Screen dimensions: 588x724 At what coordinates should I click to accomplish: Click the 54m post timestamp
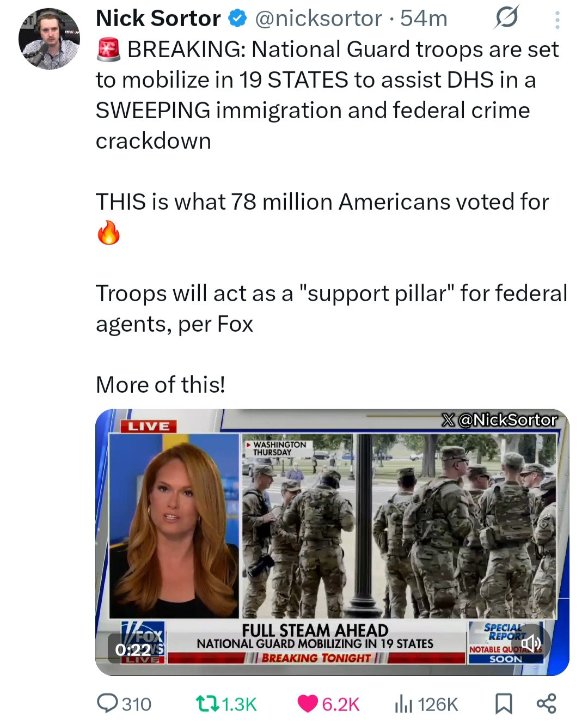tap(424, 19)
